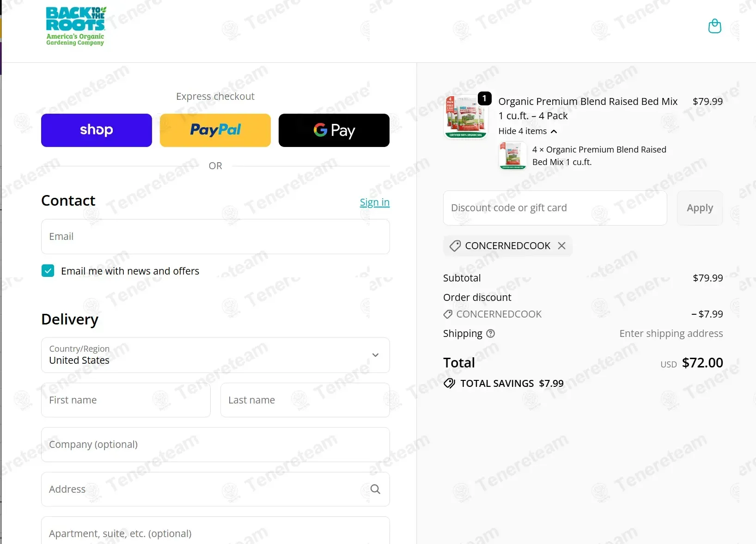Click the shipping help question mark icon
Image resolution: width=756 pixels, height=544 pixels.
(491, 334)
